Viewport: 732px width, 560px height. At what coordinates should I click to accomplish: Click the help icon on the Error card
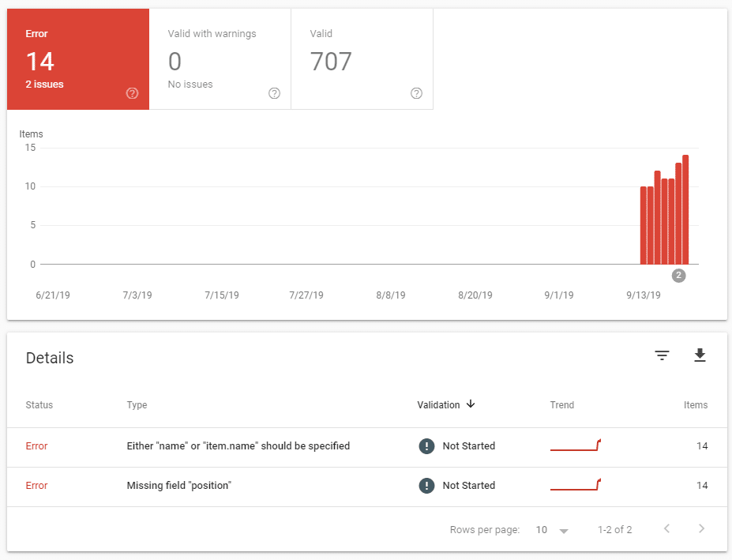(x=132, y=93)
